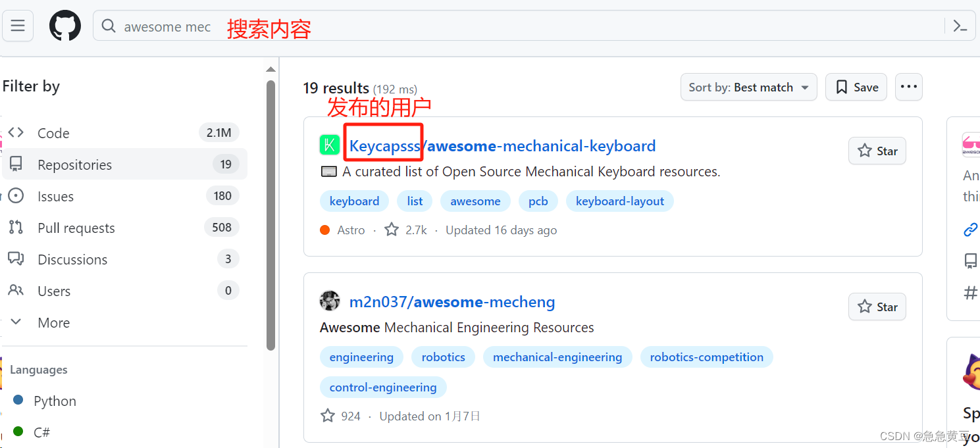Click 'Updated 16 days ago' text
The image size is (980, 448).
[501, 230]
